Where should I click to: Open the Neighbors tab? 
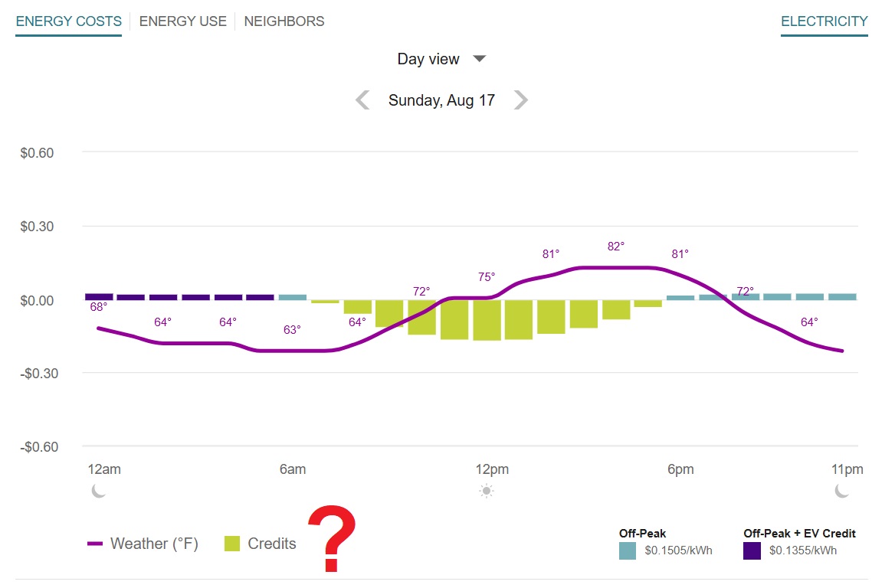(x=284, y=21)
